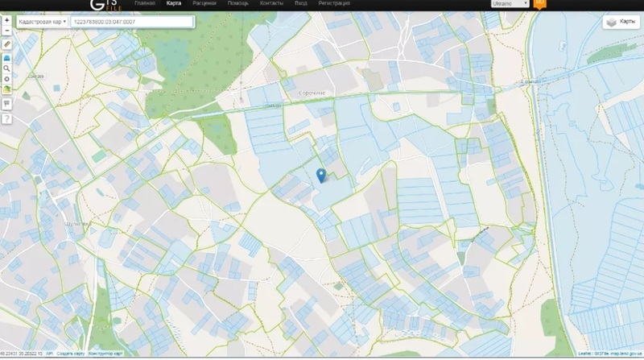
Task: Click the blue print map tool icon
Action: [x=6, y=58]
